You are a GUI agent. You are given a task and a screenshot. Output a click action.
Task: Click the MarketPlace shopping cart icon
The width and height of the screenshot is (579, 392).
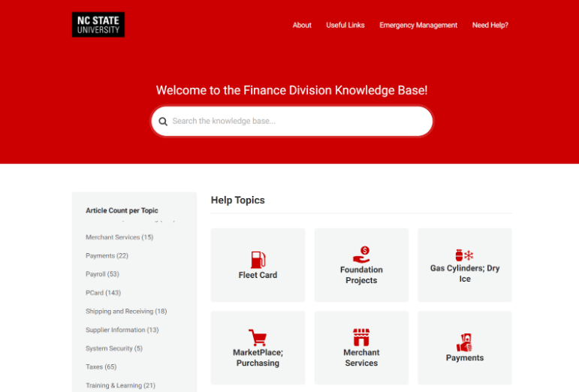coord(258,337)
